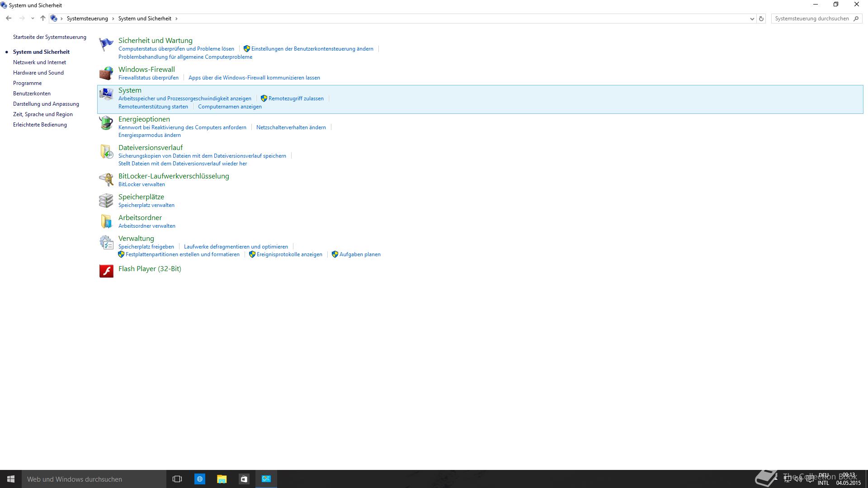Open Erleichterte Bedienung category

40,125
